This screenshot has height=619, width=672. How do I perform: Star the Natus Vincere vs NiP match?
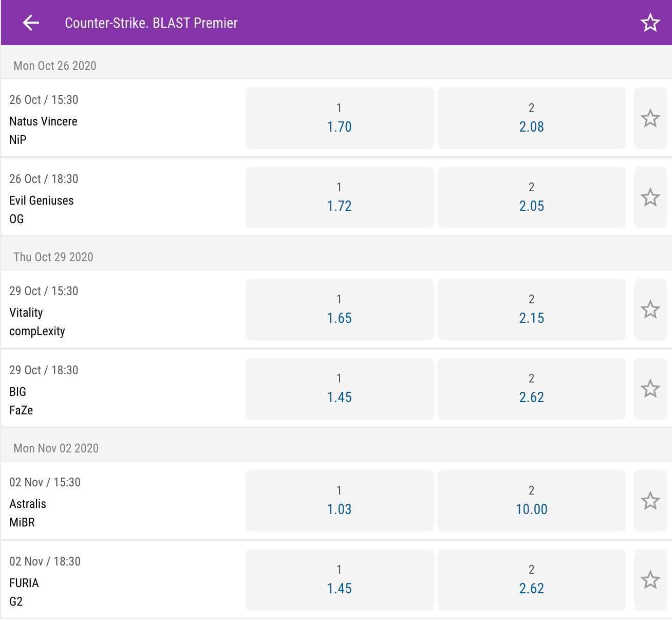[650, 118]
